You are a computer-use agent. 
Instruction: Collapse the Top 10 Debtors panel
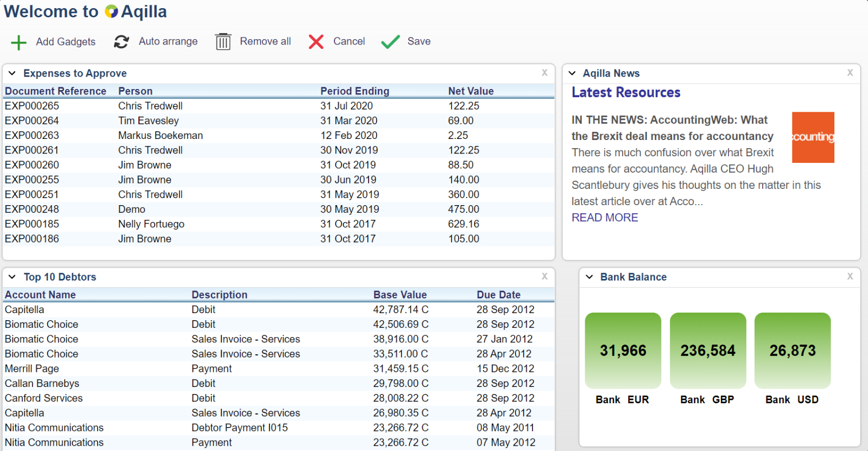[x=12, y=277]
